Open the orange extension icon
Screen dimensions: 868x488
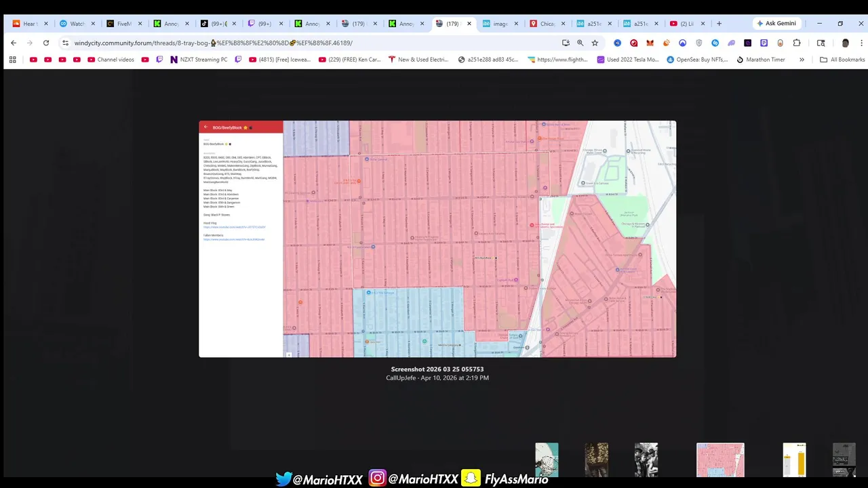coord(667,43)
